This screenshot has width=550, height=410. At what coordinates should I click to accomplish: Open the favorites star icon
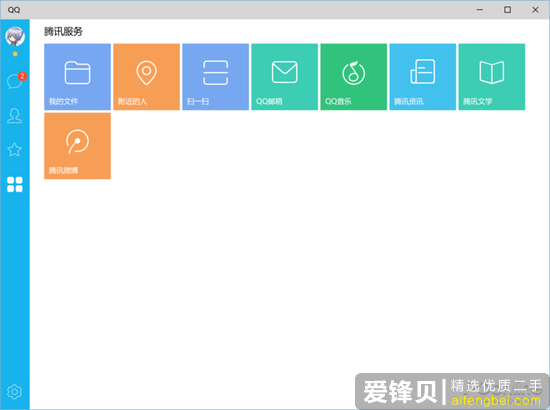coord(15,150)
